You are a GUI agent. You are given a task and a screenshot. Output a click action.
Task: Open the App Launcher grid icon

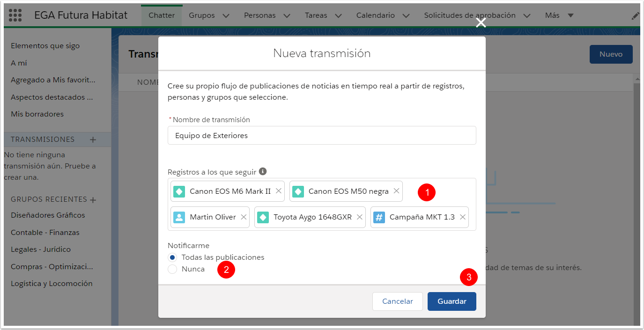point(15,15)
